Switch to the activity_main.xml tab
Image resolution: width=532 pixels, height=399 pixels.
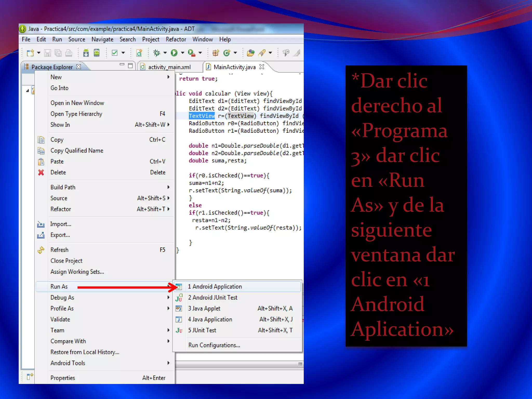point(169,67)
